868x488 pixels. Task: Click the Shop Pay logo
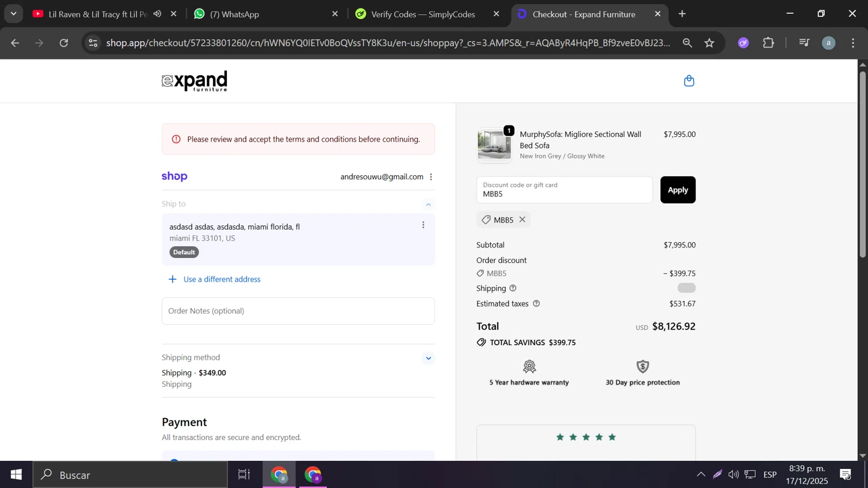pos(174,176)
